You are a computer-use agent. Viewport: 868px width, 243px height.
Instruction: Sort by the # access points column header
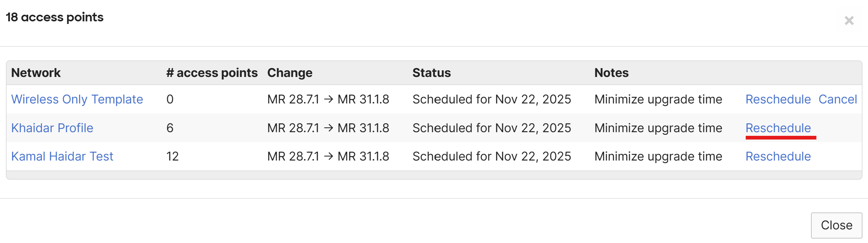point(212,73)
